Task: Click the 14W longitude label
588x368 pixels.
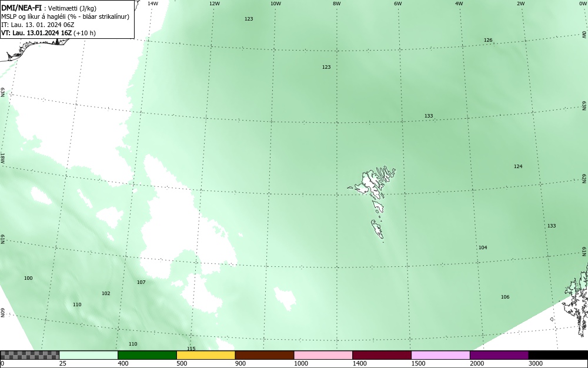Action: 153,4
